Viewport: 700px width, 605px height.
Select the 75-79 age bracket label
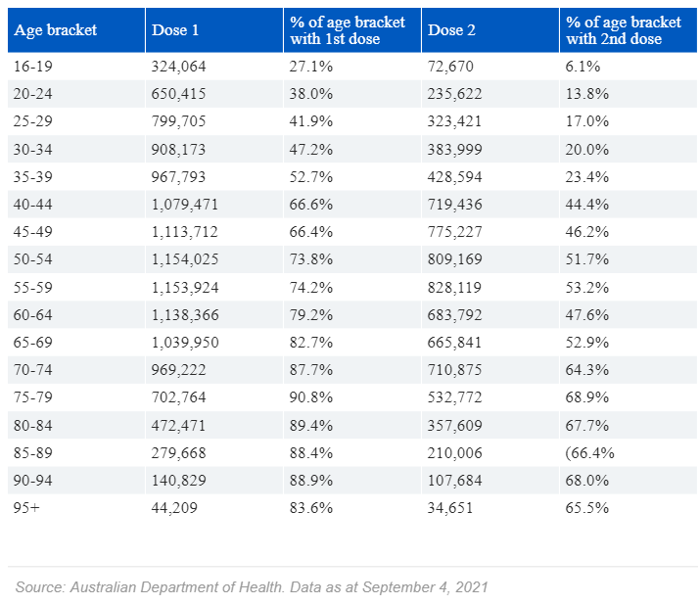coord(35,397)
